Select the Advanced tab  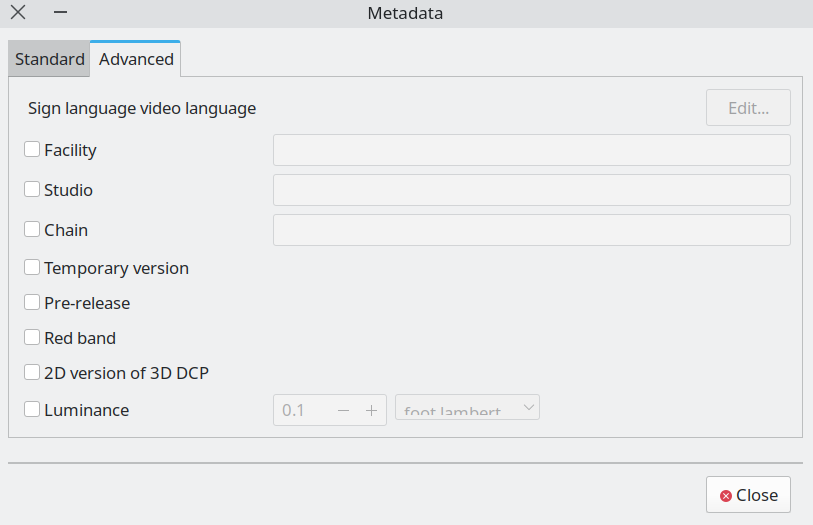pos(136,59)
